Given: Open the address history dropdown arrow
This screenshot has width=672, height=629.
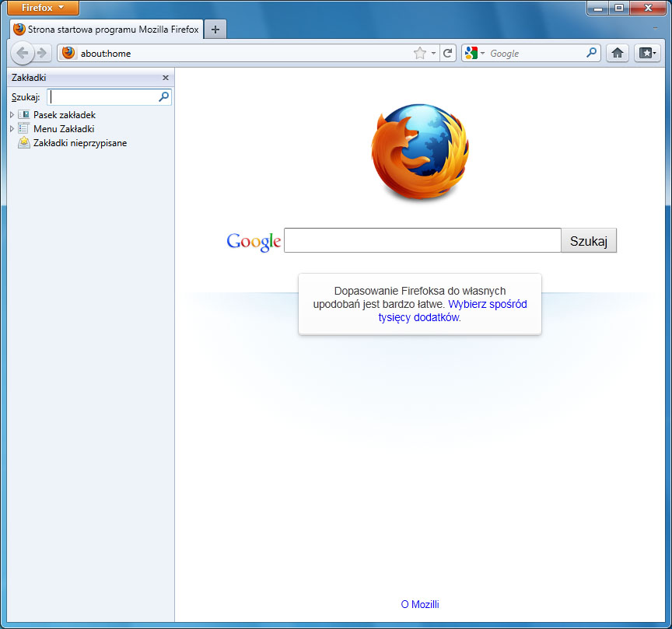Looking at the screenshot, I should point(434,53).
